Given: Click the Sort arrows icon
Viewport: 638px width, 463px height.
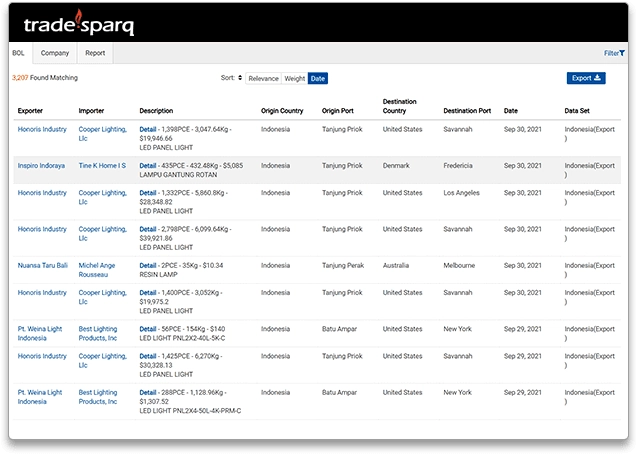Looking at the screenshot, I should coord(240,78).
